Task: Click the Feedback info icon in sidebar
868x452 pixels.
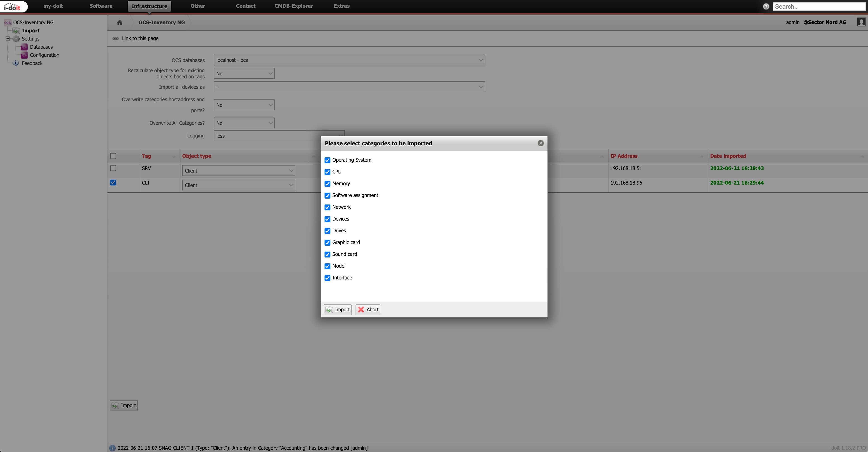Action: (16, 63)
